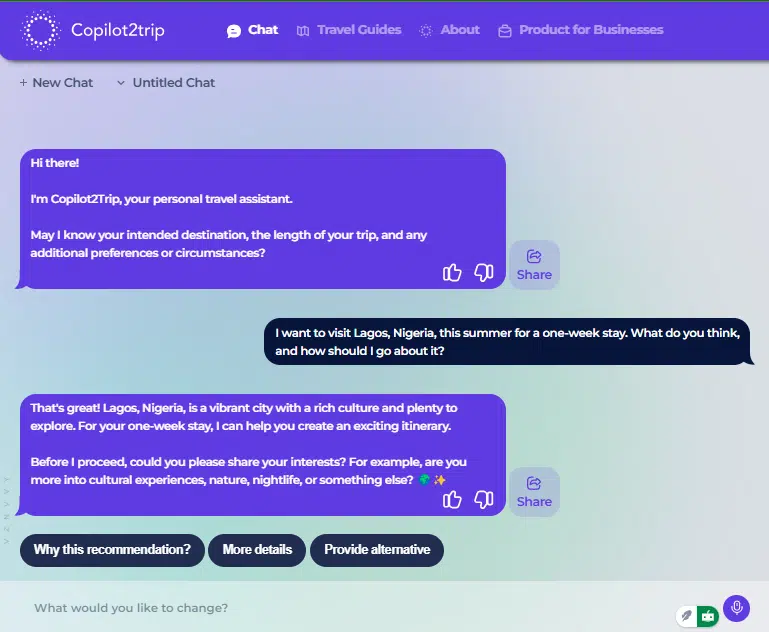Click the 'Provide alternative' suggestion
This screenshot has height=632, width=769.
click(x=377, y=550)
